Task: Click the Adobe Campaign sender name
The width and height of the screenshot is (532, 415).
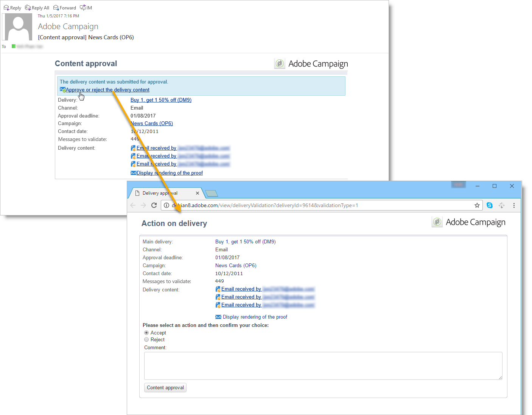Action: 68,26
